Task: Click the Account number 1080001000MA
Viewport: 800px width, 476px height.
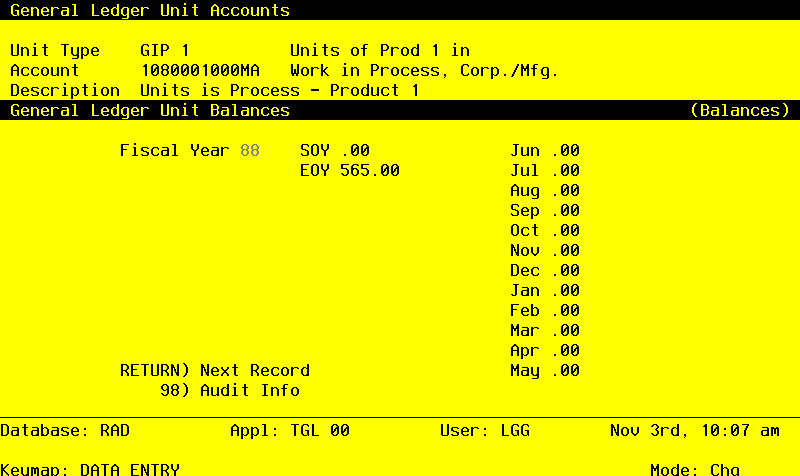Action: pyautogui.click(x=200, y=70)
